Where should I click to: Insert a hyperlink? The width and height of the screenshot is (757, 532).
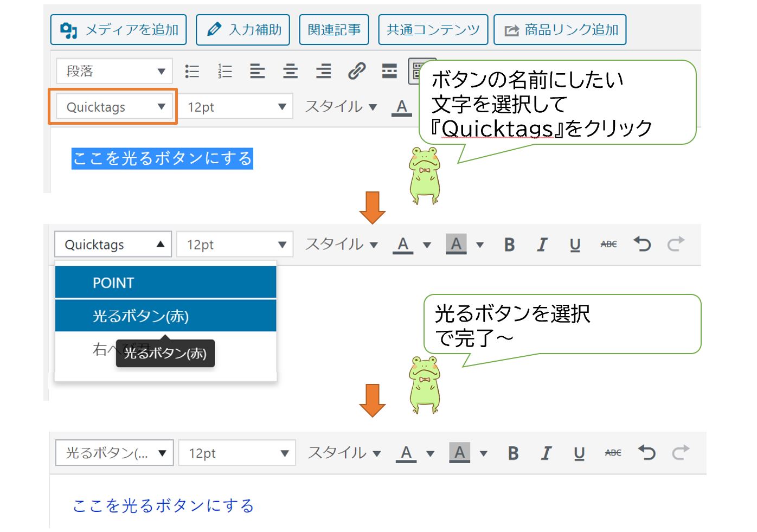click(356, 70)
